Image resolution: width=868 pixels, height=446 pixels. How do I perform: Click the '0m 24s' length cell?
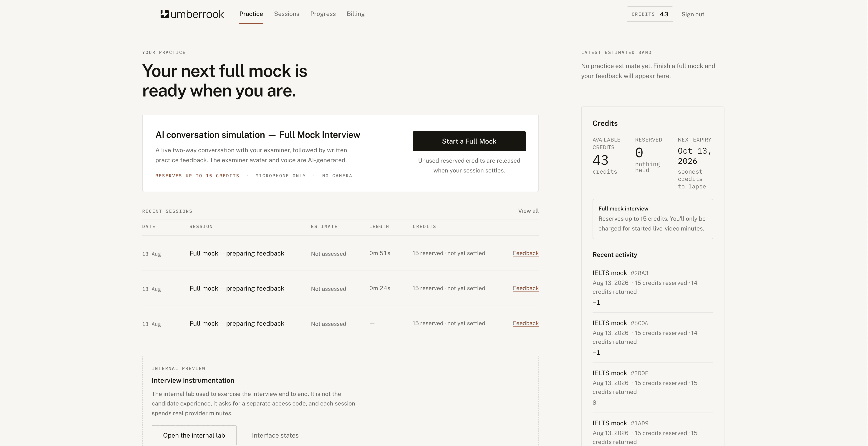coord(379,288)
